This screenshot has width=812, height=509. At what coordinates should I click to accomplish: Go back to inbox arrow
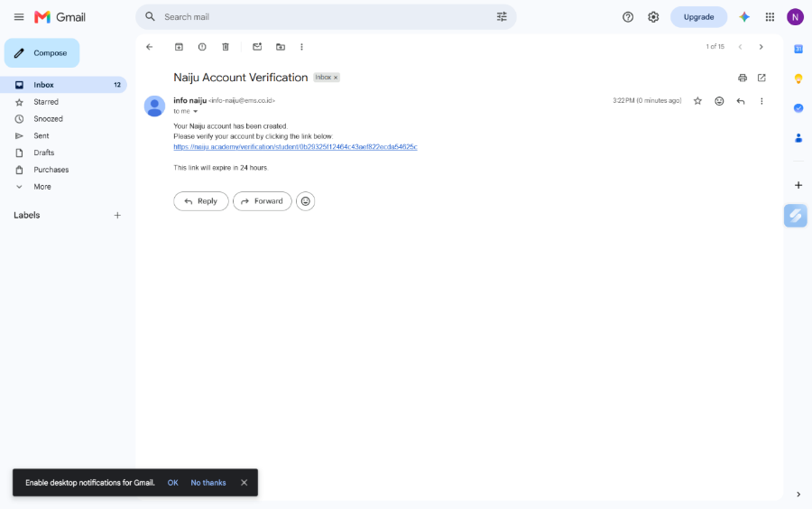(x=150, y=47)
